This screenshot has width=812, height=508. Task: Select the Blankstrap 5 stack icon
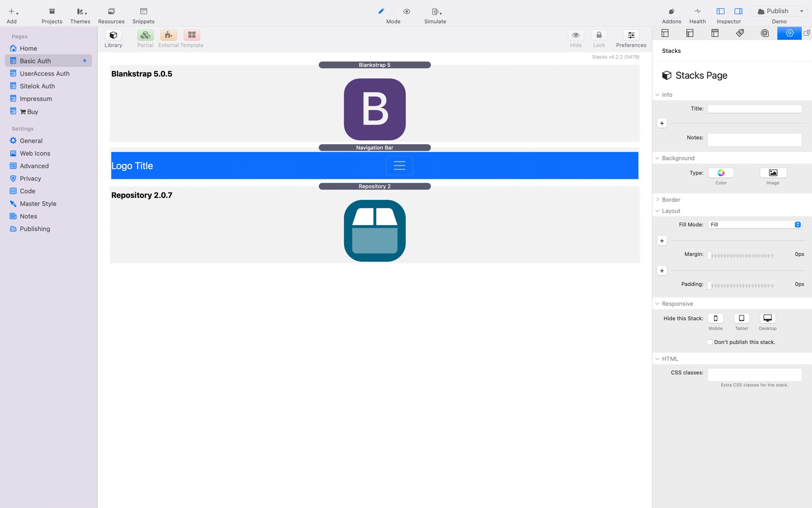click(x=375, y=109)
